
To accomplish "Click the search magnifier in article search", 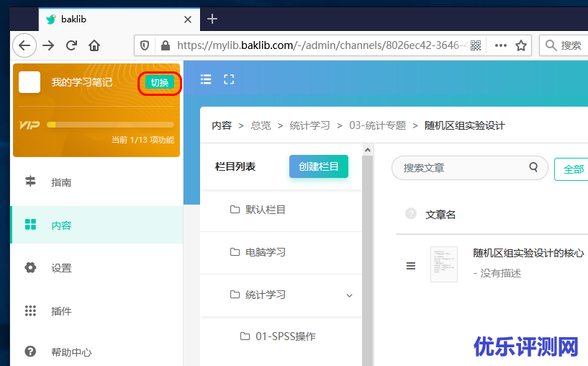I will tap(533, 167).
